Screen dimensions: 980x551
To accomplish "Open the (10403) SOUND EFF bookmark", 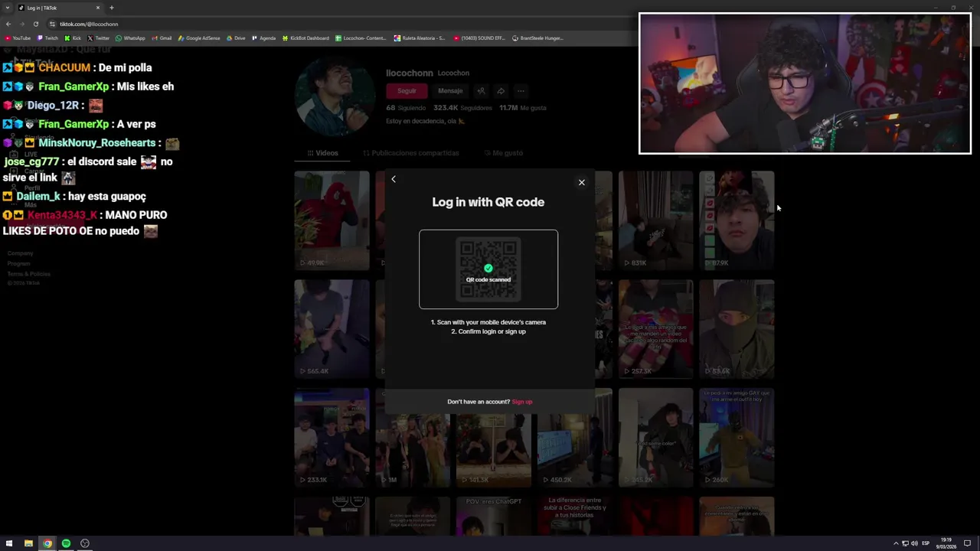I will pos(479,38).
